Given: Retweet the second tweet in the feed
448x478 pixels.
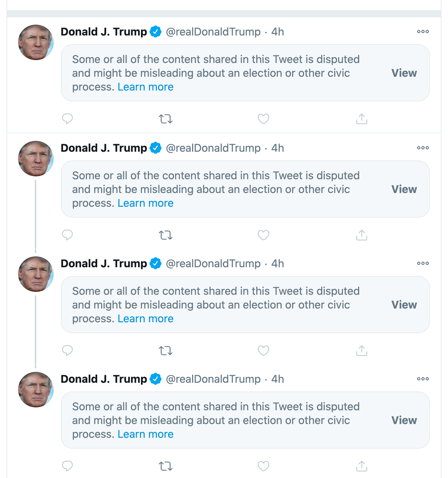Looking at the screenshot, I should click(x=166, y=235).
